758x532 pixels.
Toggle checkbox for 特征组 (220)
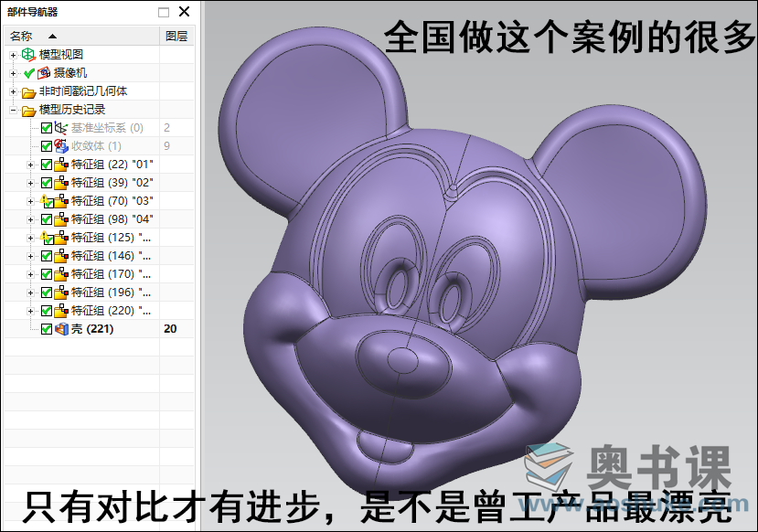[47, 311]
